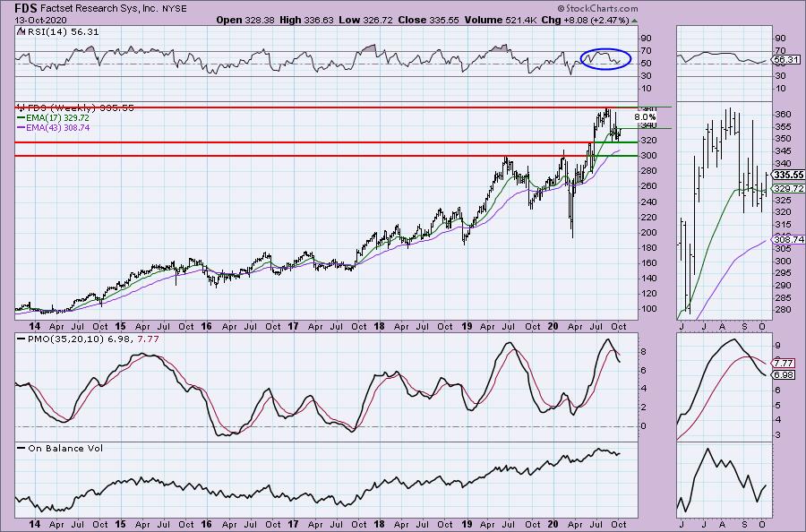The width and height of the screenshot is (806, 532).
Task: Click the Chg +8.08 (+2.47%) value
Action: (x=586, y=20)
